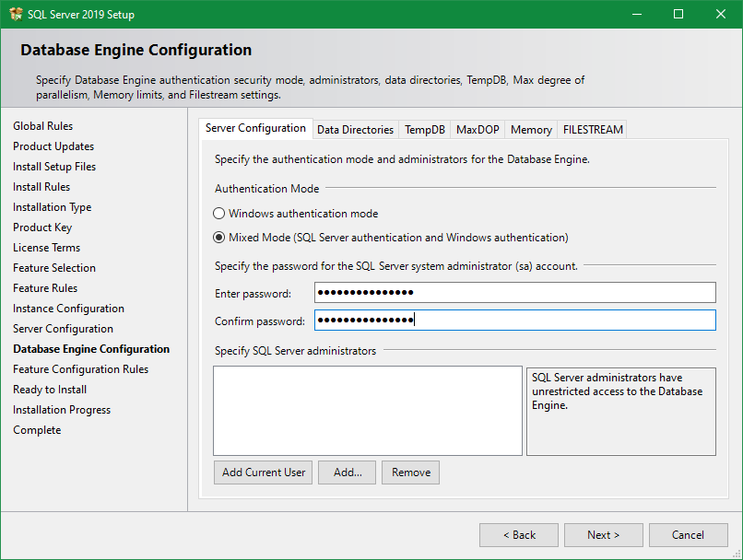Open the TempDB tab

click(x=424, y=129)
